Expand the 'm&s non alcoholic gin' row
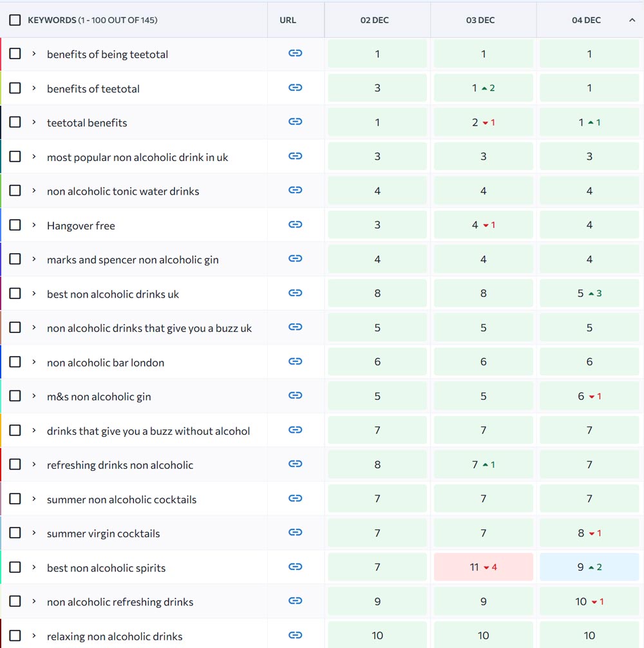This screenshot has width=644, height=648. tap(34, 396)
